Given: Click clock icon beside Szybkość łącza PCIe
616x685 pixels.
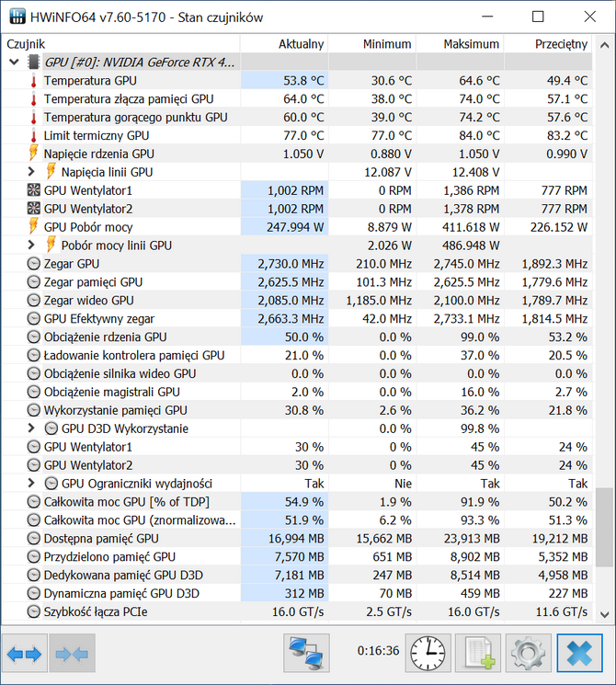Looking at the screenshot, I should tap(34, 611).
